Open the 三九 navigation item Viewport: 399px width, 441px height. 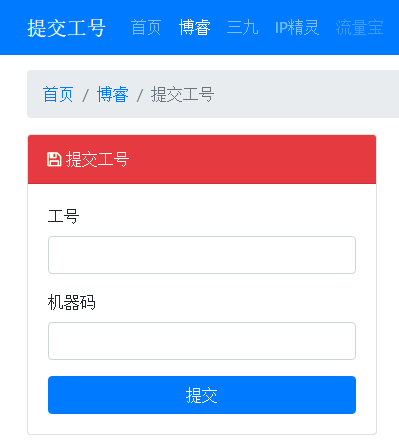(x=242, y=27)
